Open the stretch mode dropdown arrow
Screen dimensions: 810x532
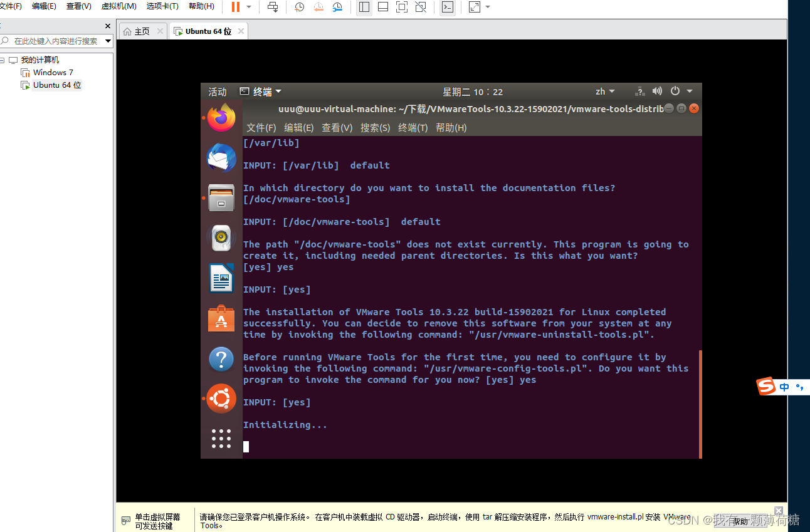(x=488, y=7)
